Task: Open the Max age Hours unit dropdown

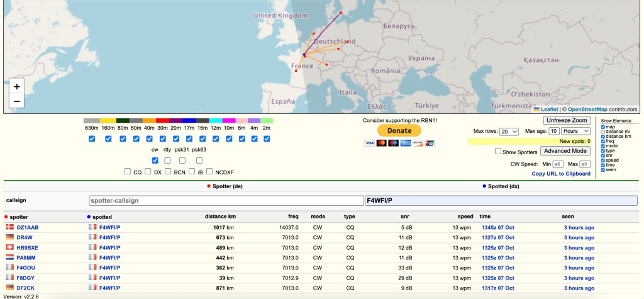Action: [576, 131]
